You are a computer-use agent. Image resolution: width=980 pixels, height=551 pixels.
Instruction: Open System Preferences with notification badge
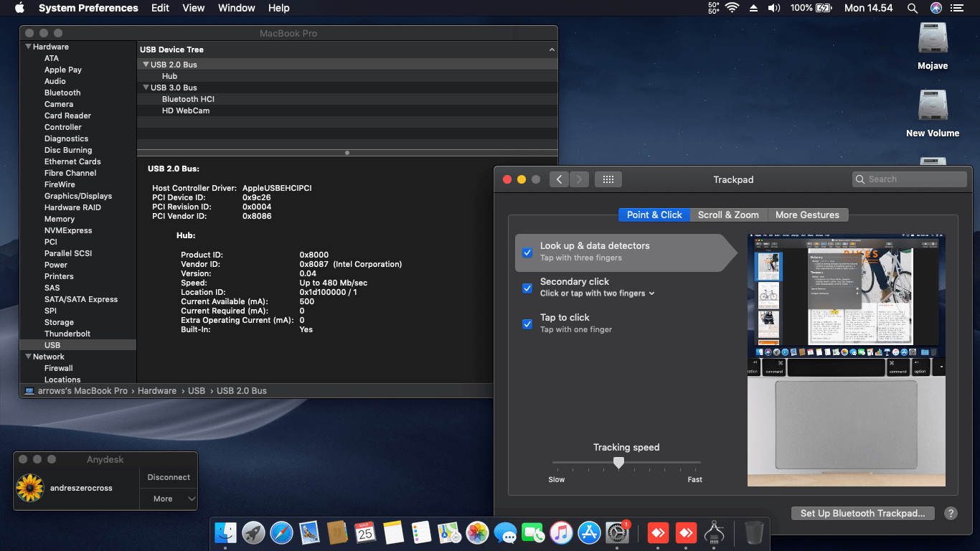point(616,533)
